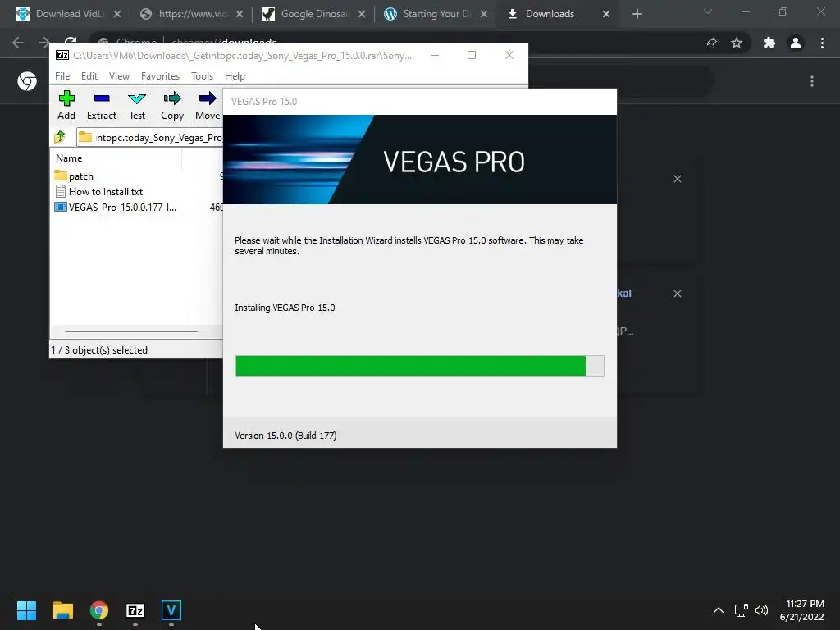
Task: Open the Help menu in 7-Zip
Action: pos(235,76)
